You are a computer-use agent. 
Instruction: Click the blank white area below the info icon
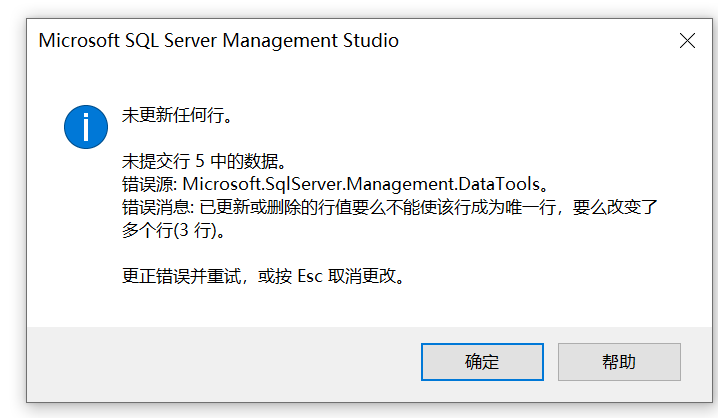click(x=85, y=230)
